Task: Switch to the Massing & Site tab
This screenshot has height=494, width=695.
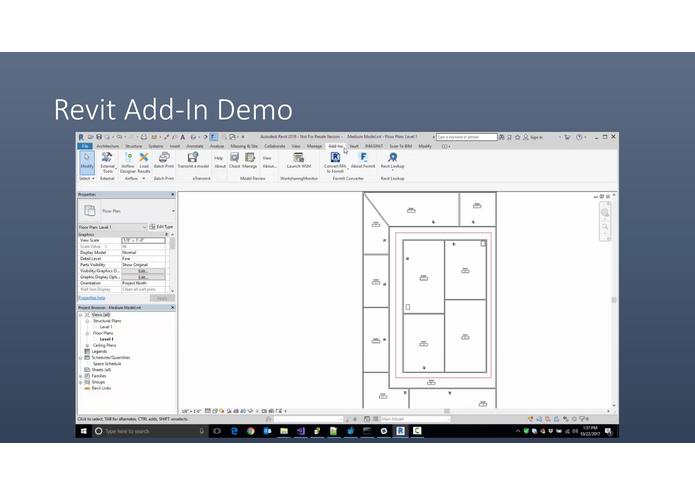Action: coord(244,146)
